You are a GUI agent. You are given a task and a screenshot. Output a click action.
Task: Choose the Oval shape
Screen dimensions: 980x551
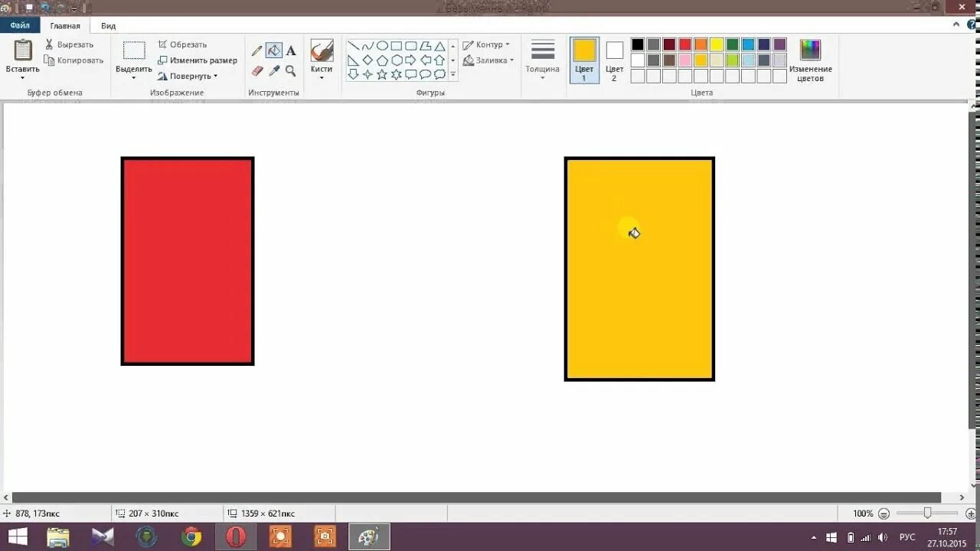pyautogui.click(x=382, y=46)
